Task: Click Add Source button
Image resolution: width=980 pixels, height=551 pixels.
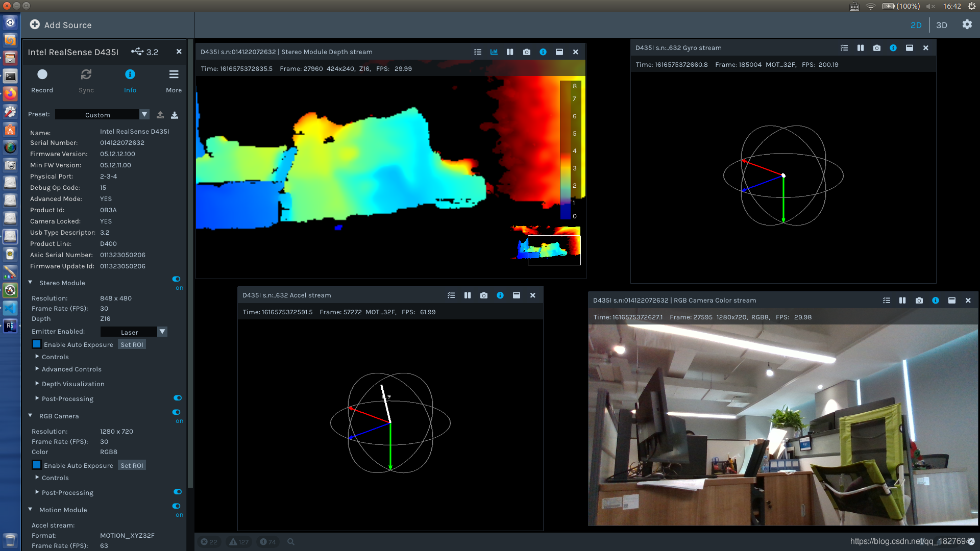Action: tap(61, 25)
